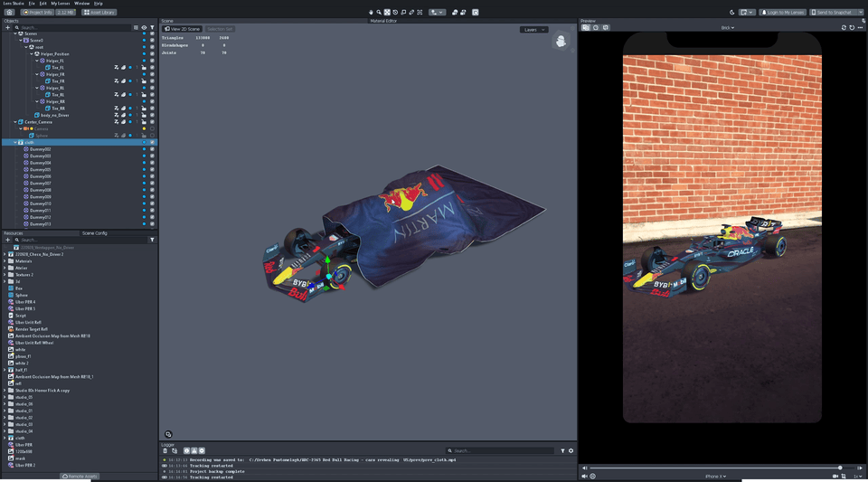Collapse the cloth object in the Objects tree

[15, 142]
